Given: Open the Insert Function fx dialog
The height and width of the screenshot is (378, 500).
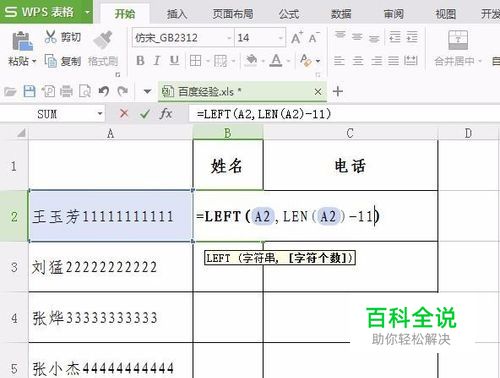Looking at the screenshot, I should tap(166, 114).
